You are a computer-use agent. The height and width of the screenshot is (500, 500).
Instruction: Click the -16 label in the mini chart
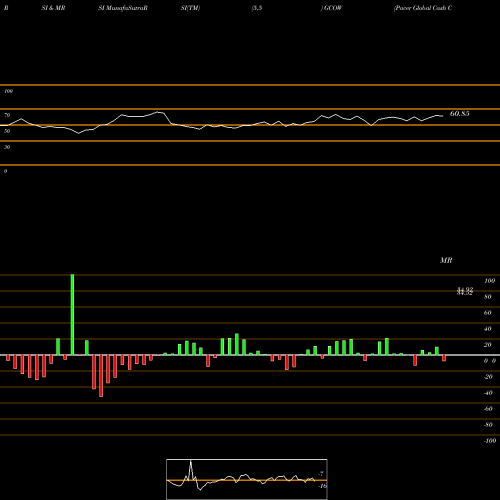point(322,486)
